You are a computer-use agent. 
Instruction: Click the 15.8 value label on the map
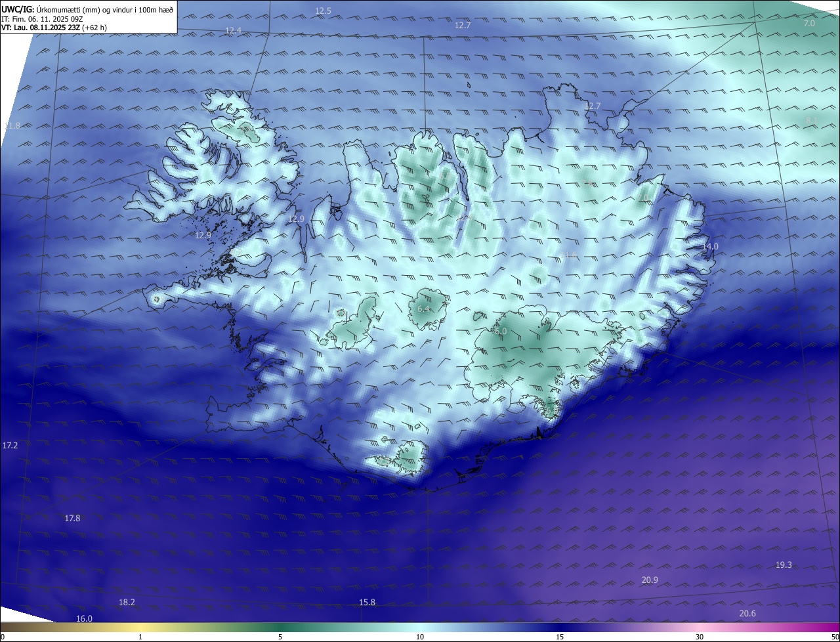click(367, 603)
